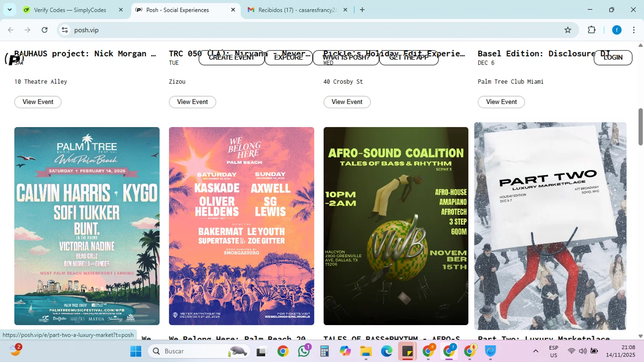Switch to Verify Codes — SimplyCodes tab
Viewport: 644px width, 362px height.
(x=70, y=9)
